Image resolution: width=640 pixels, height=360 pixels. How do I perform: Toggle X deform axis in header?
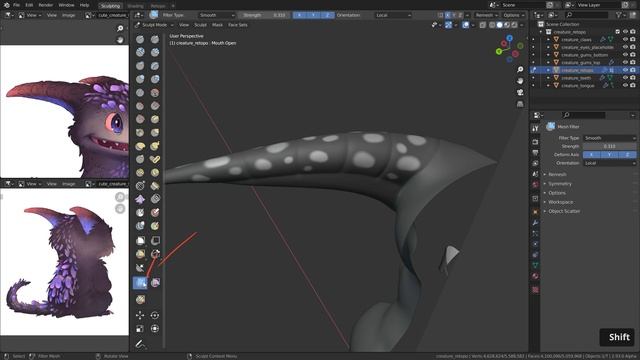[300, 15]
